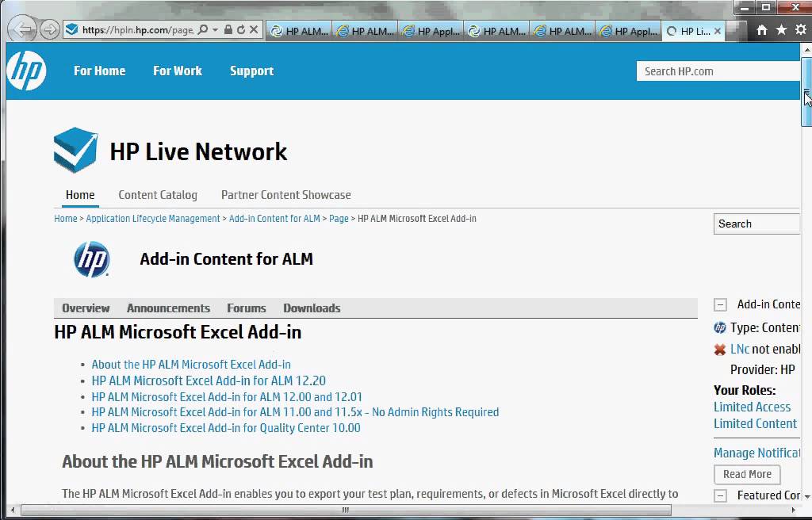Focus the sidebar Search field
This screenshot has width=812, height=520.
coord(756,224)
